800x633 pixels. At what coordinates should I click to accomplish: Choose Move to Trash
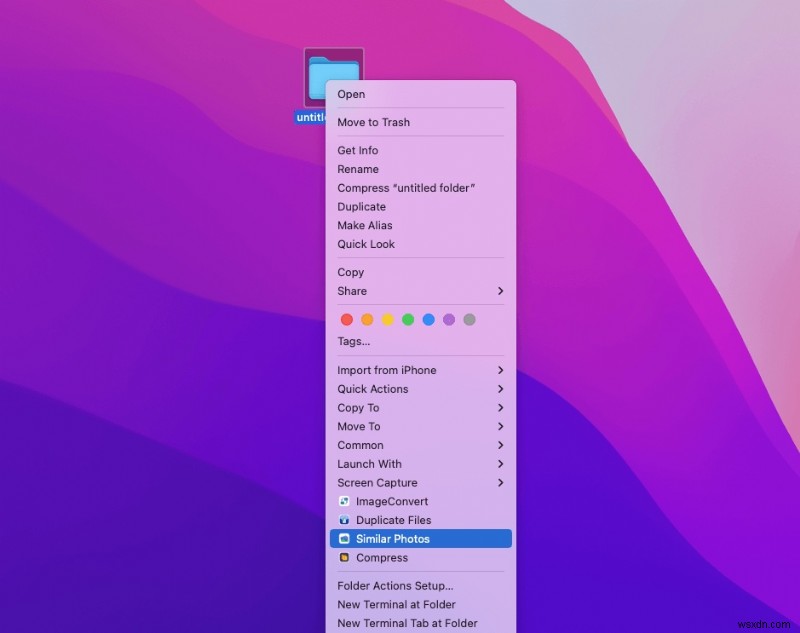[420, 122]
